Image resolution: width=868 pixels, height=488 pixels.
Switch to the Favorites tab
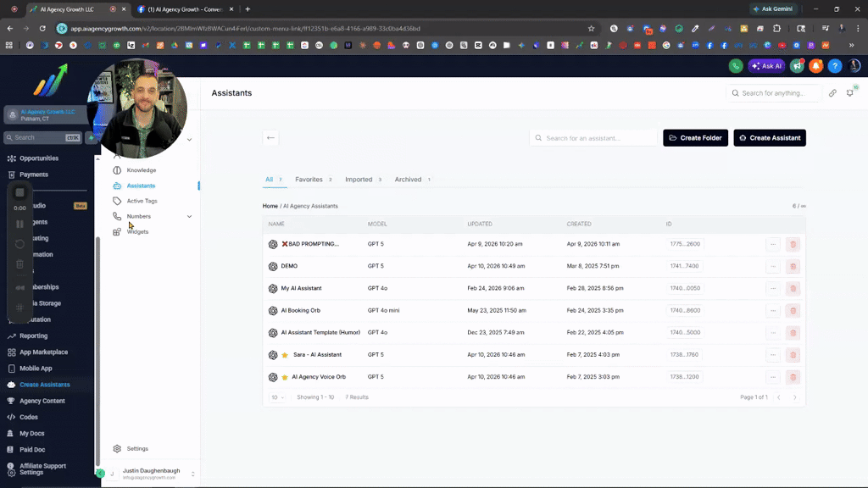313,180
